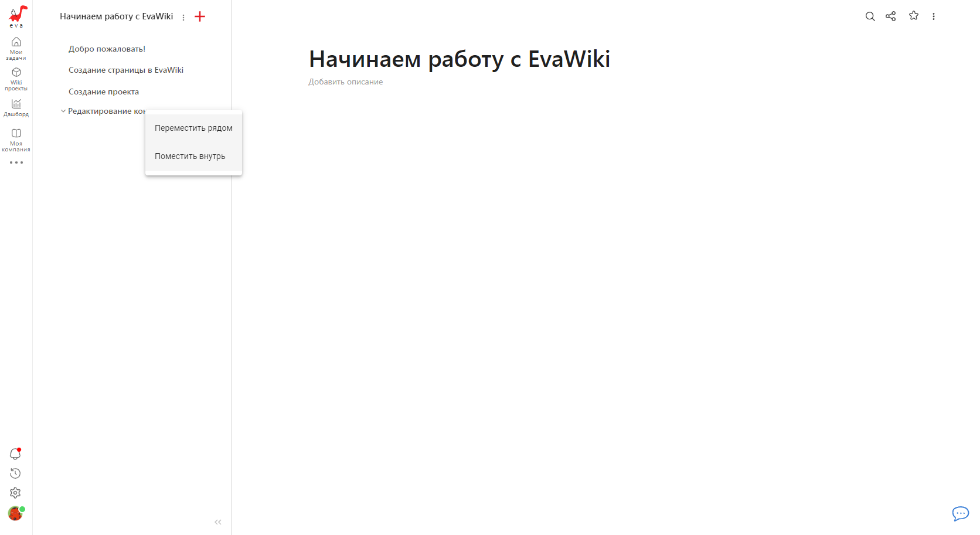Open settings gear in sidebar
This screenshot has height=535, width=980.
pos(15,493)
